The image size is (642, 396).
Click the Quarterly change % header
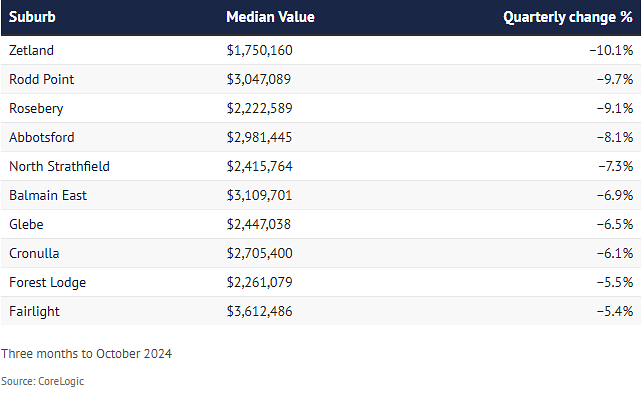point(568,17)
